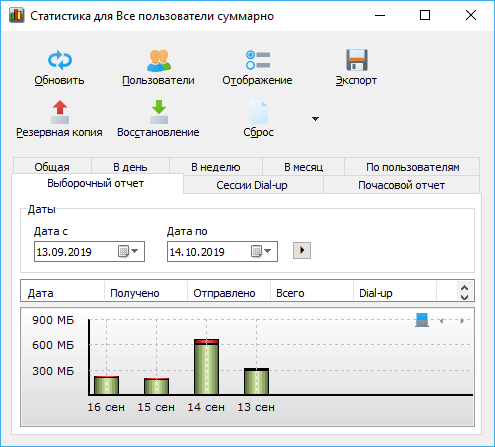Screen dimensions: 495x447
Task: Open the Сессии Dial-up tab
Action: (252, 185)
